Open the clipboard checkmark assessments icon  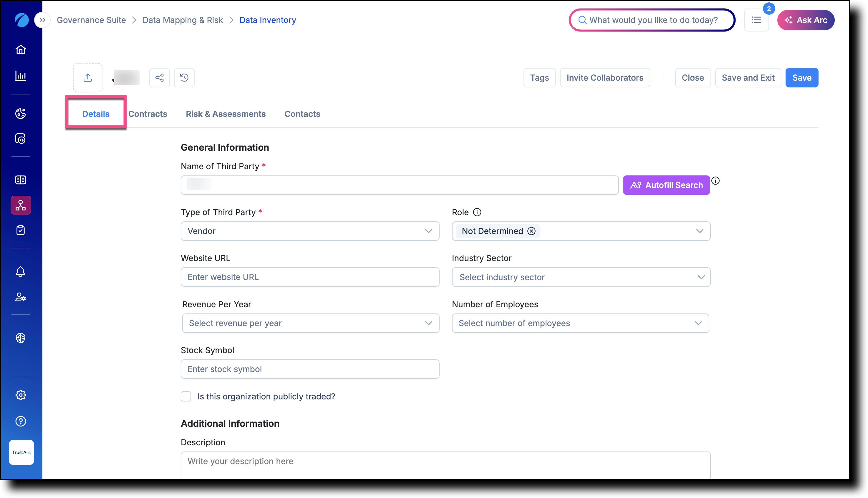tap(21, 230)
